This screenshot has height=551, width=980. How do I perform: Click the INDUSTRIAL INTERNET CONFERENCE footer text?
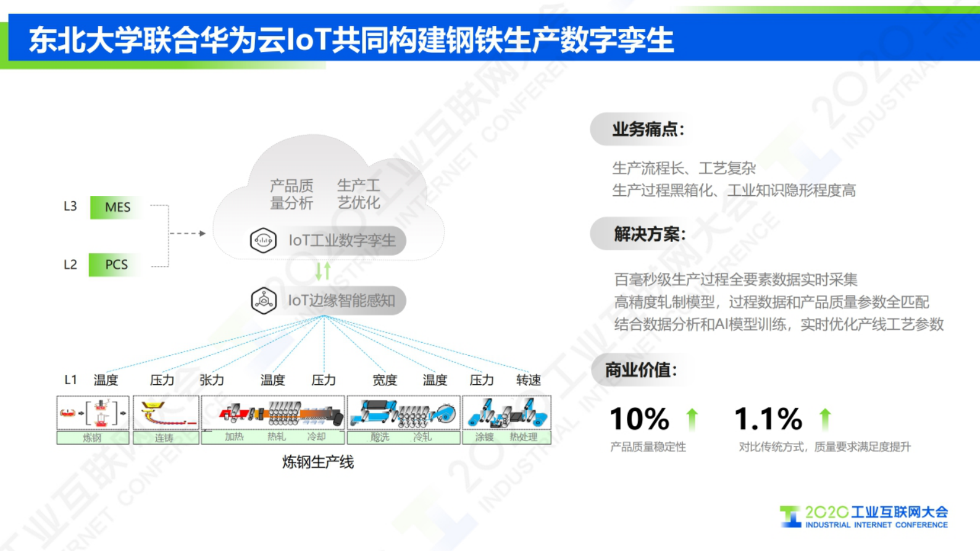[x=876, y=525]
